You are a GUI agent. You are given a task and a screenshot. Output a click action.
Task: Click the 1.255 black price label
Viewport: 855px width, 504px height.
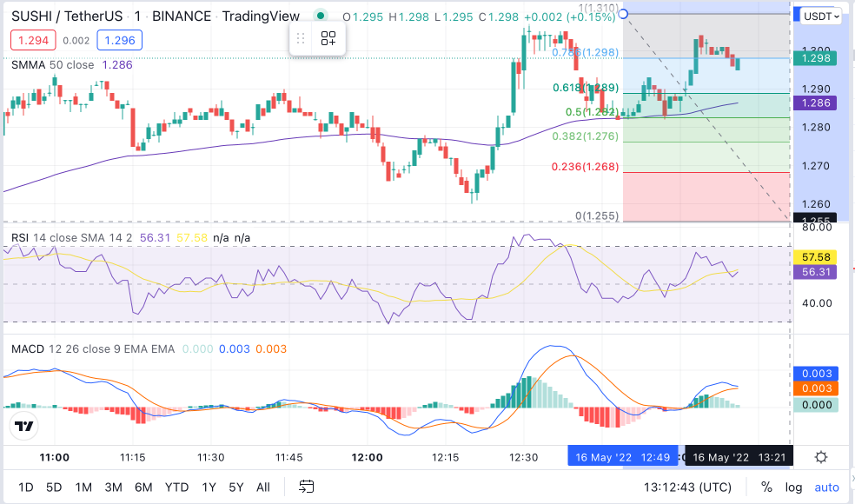pyautogui.click(x=816, y=219)
